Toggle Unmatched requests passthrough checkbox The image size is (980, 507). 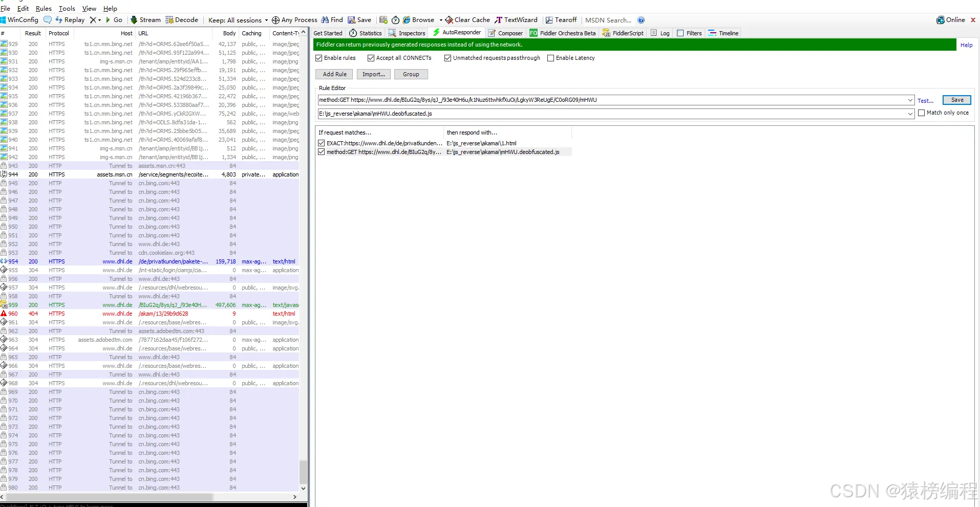point(448,58)
